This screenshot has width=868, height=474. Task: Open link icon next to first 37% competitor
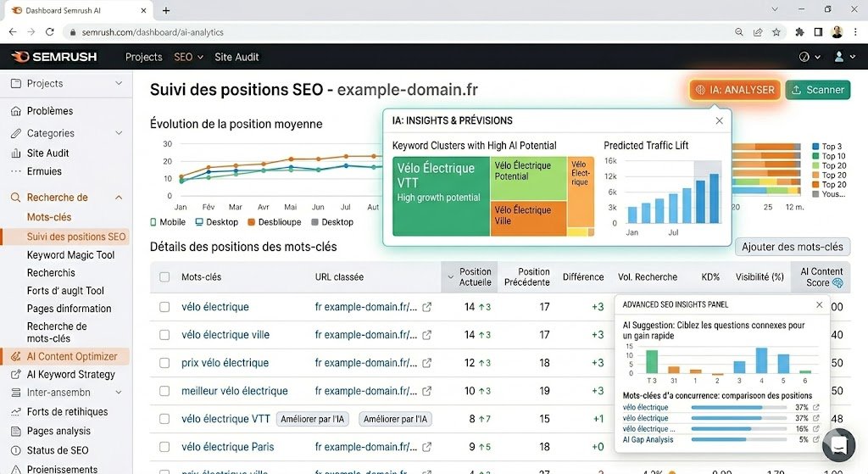point(816,407)
